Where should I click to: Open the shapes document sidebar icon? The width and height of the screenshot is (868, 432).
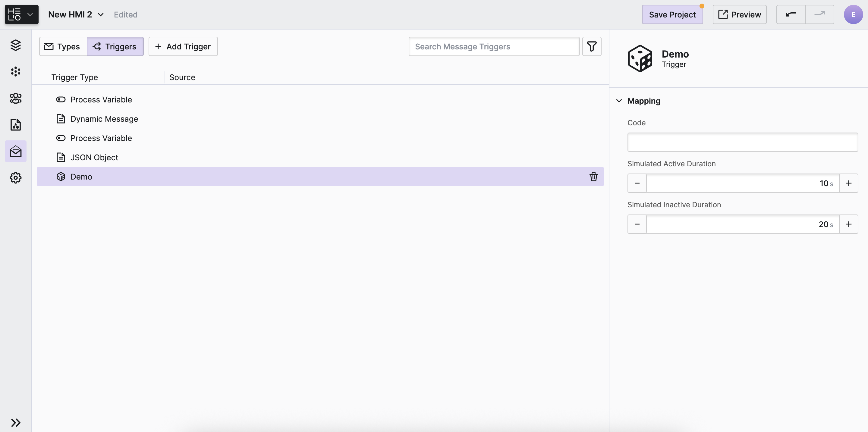15,125
